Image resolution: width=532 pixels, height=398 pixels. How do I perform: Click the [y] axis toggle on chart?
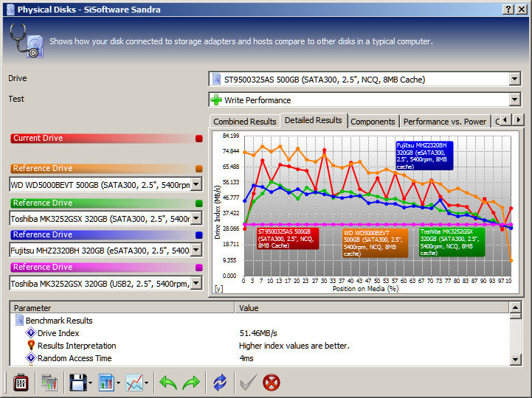click(219, 289)
